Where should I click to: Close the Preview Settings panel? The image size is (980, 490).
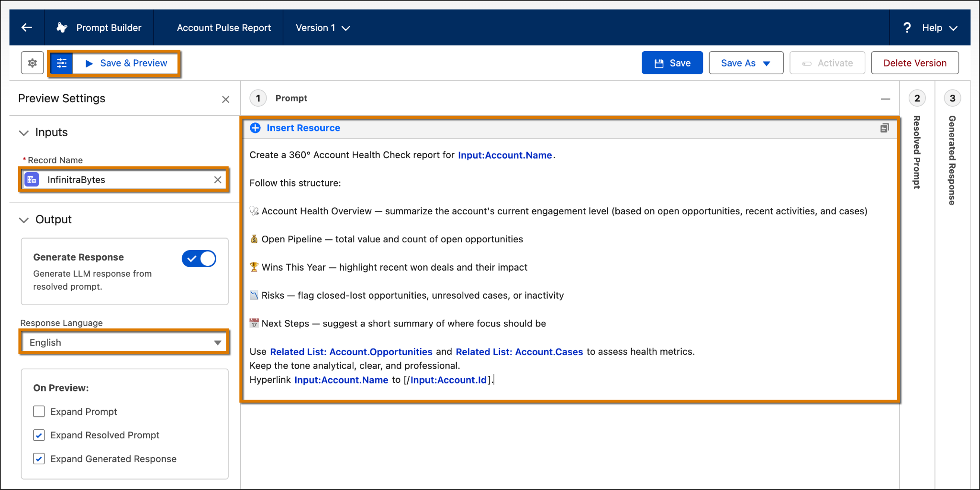pos(226,99)
